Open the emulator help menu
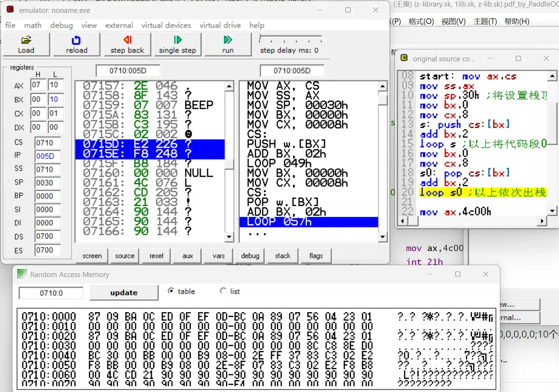Screen dimensions: 559x392 pos(257,25)
